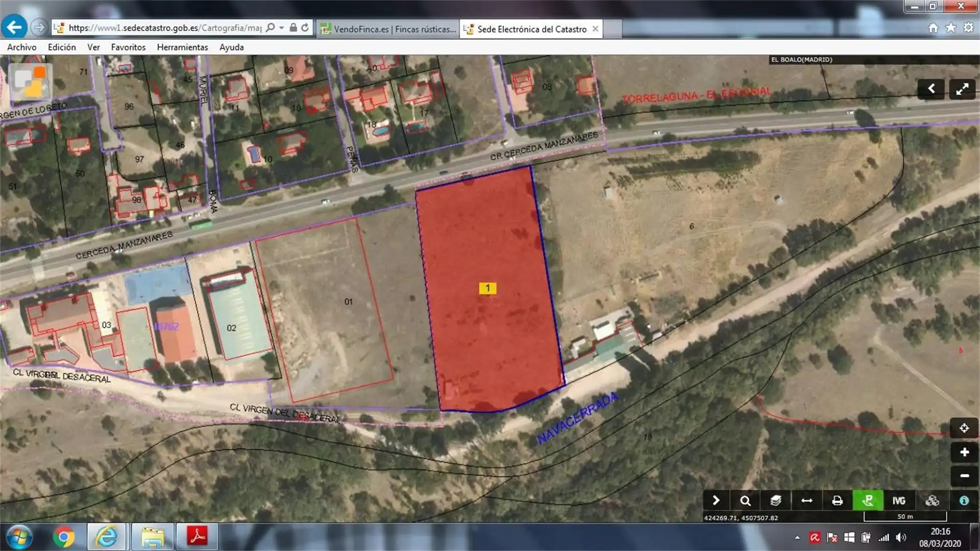Click into the sedecatastro.gob.es URL field

point(165,28)
